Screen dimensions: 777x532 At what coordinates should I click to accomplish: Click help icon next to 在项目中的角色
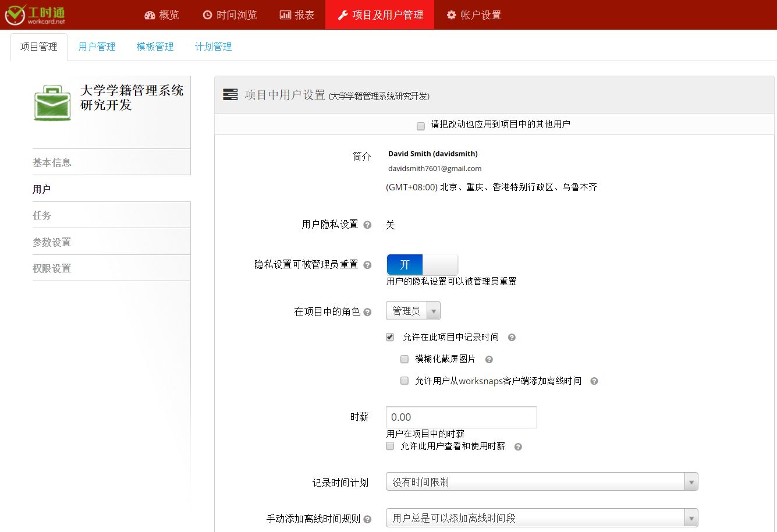(367, 313)
